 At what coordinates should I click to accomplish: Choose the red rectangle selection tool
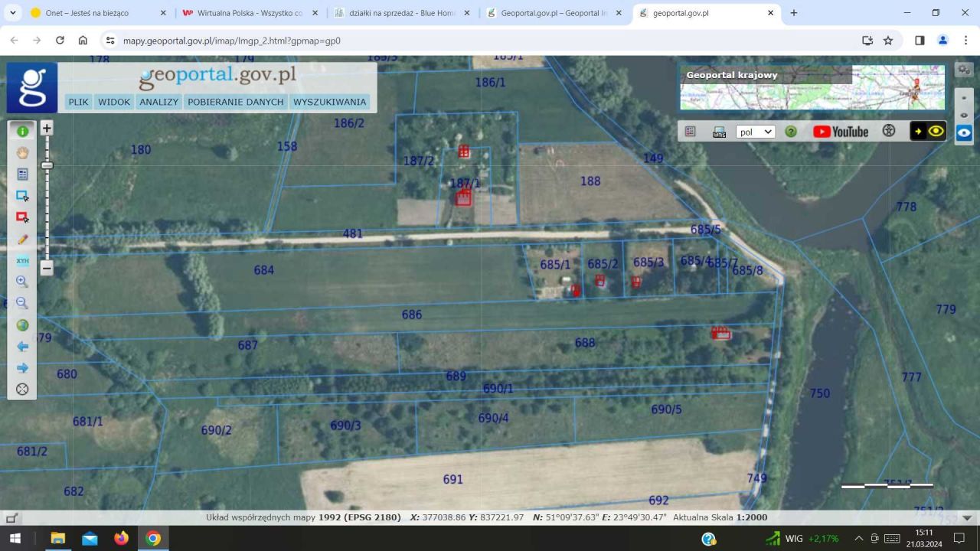(22, 217)
